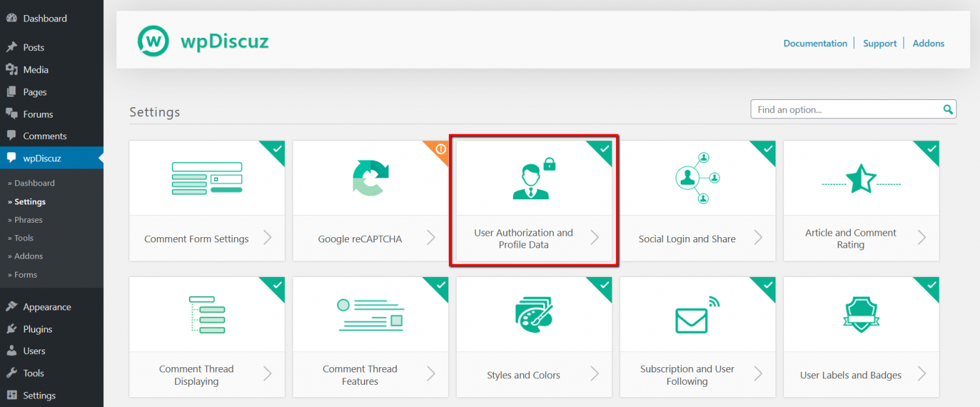This screenshot has width=980, height=407.
Task: Open User Authorization via the profile-lock icon
Action: (534, 176)
